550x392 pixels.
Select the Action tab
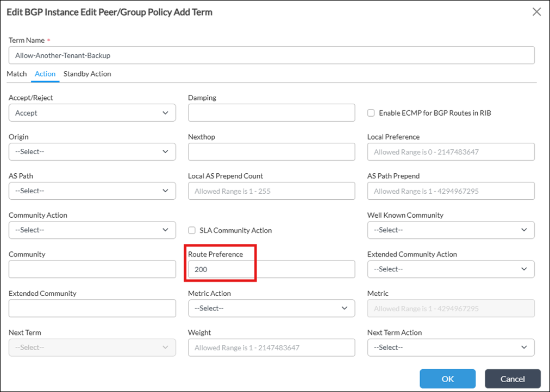point(45,74)
